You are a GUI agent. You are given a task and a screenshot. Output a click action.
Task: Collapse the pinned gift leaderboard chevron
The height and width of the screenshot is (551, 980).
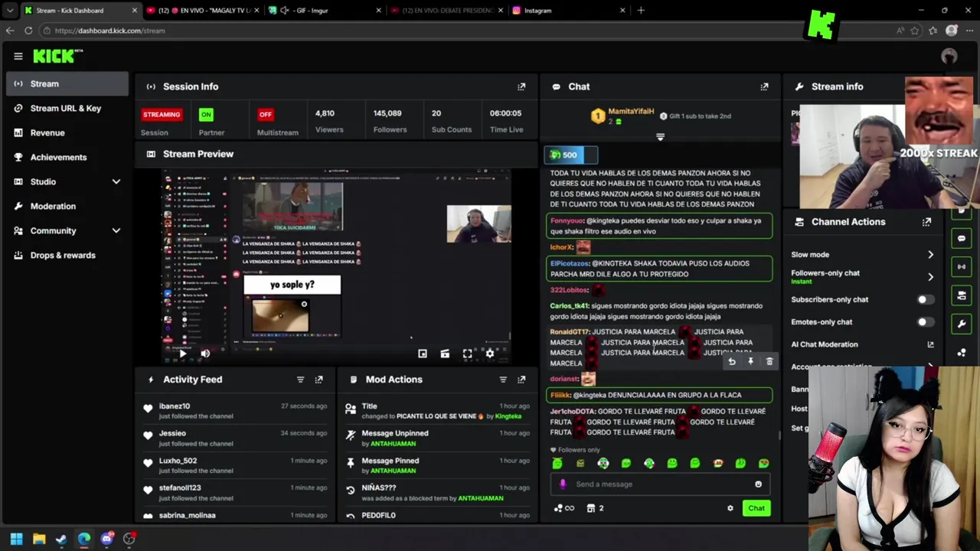pos(660,137)
